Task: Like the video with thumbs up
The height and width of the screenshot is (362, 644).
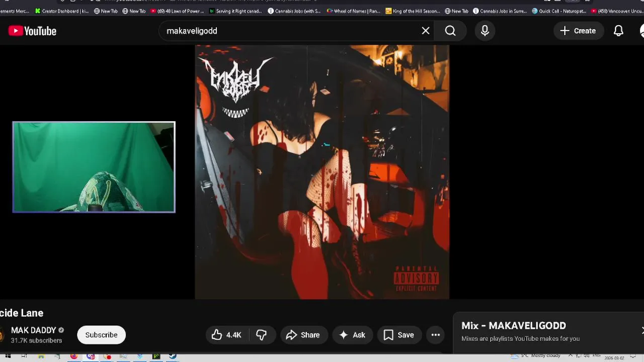Action: (x=227, y=335)
